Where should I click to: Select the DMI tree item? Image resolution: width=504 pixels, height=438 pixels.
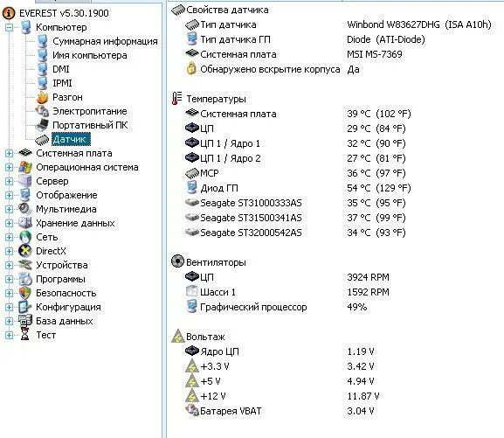click(x=61, y=69)
